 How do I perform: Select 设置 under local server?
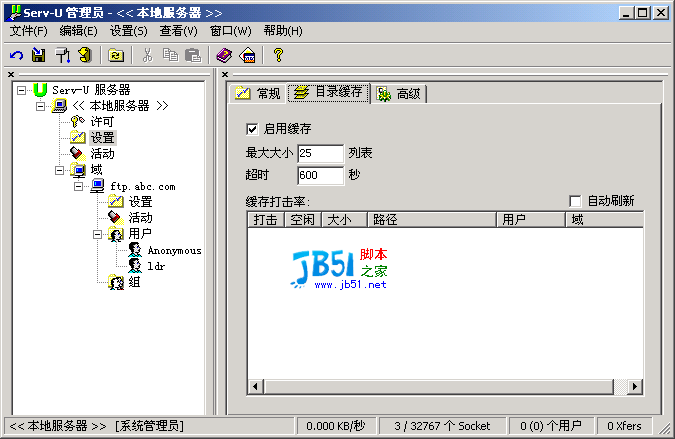coord(102,138)
